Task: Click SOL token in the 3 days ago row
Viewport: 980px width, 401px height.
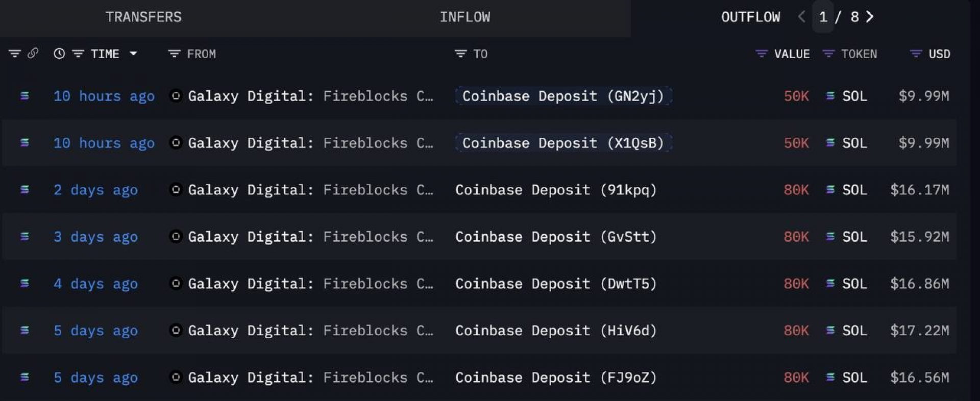Action: point(854,237)
